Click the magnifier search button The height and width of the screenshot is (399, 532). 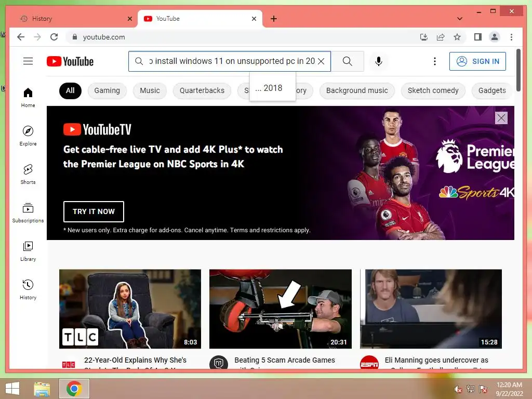click(x=347, y=61)
